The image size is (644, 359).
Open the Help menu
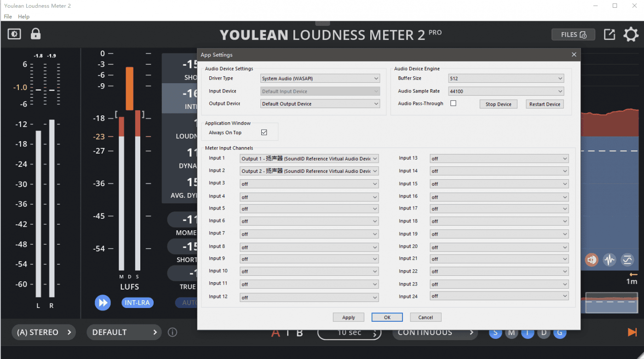pos(23,17)
